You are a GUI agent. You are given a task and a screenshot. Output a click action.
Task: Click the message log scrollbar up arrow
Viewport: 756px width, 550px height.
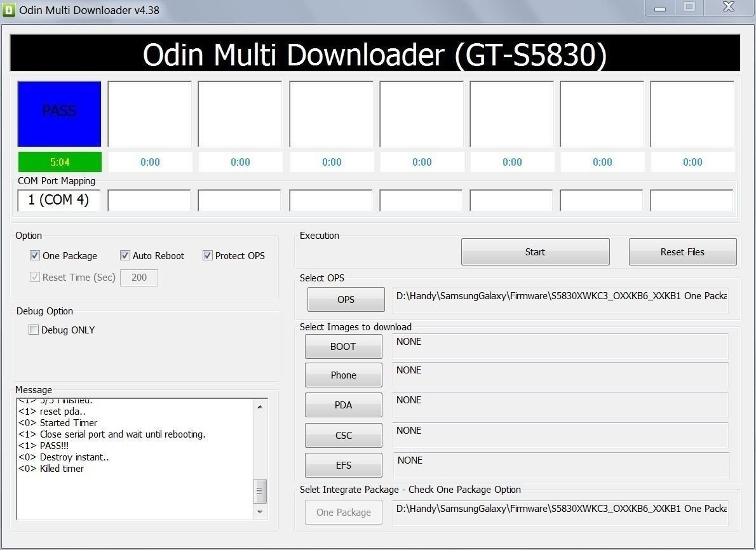tap(260, 407)
